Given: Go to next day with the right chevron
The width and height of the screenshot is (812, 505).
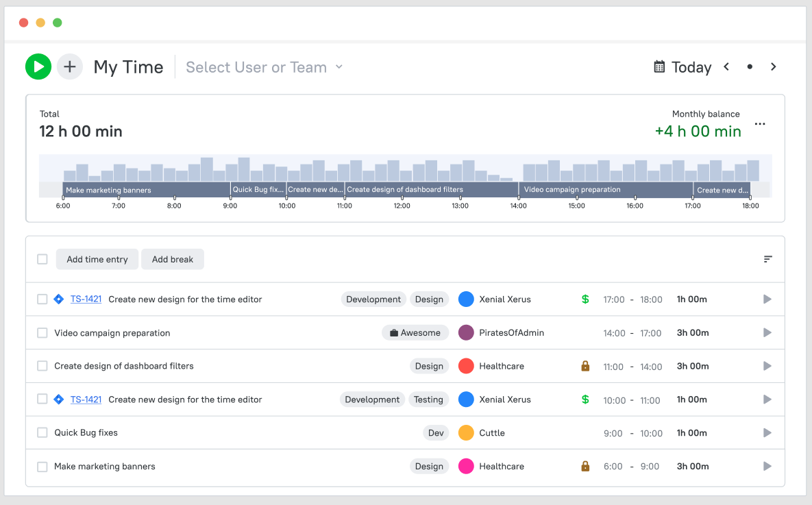Looking at the screenshot, I should 773,66.
